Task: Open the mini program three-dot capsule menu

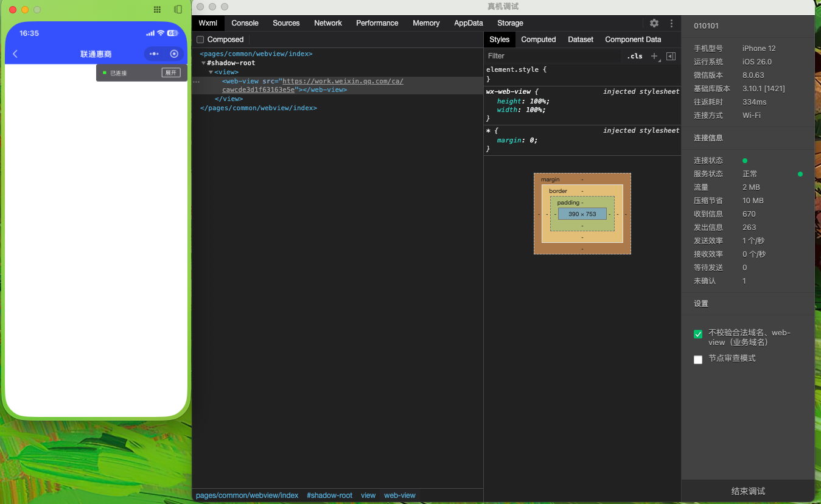Action: 154,54
